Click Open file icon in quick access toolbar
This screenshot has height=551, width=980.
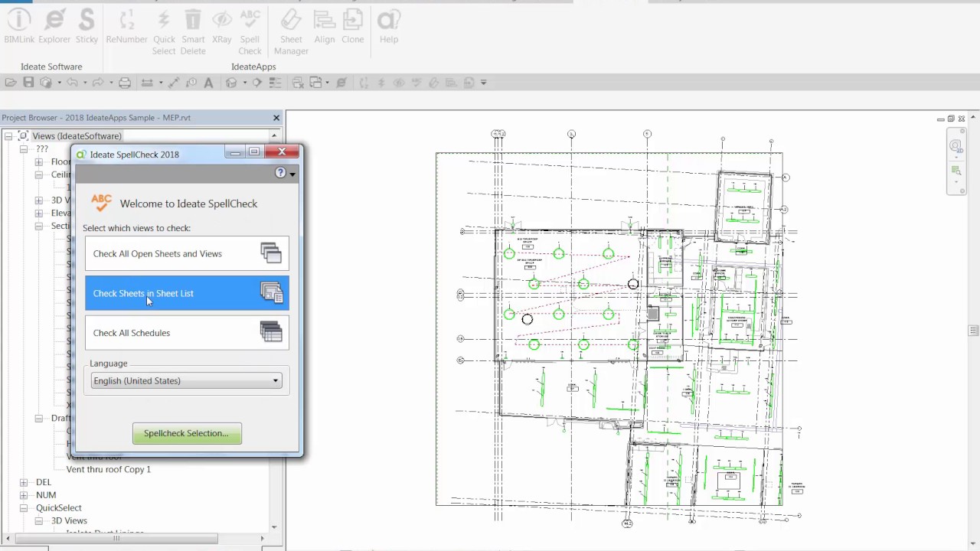pos(11,83)
